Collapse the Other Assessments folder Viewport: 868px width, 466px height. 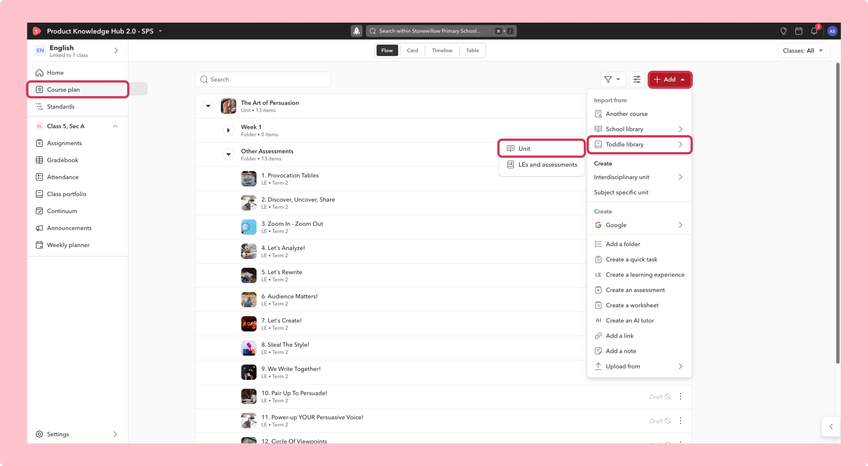pos(228,154)
